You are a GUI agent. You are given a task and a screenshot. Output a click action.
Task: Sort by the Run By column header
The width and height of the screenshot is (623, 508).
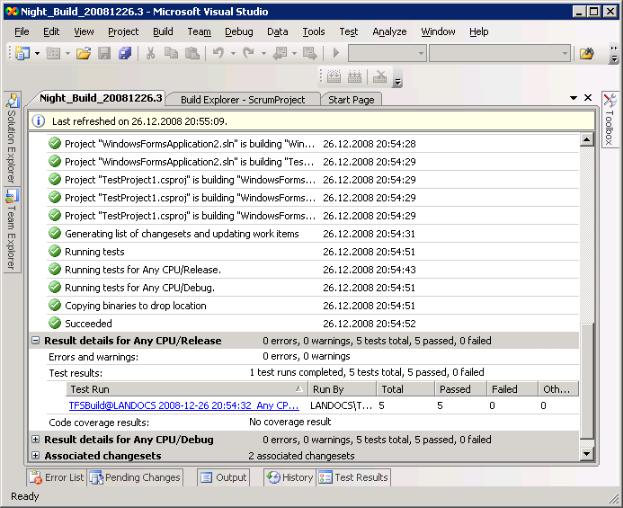point(342,389)
